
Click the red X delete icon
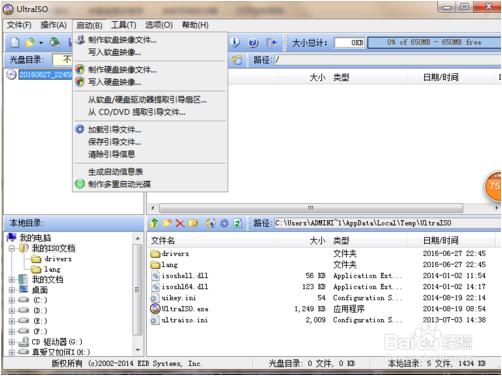click(180, 223)
